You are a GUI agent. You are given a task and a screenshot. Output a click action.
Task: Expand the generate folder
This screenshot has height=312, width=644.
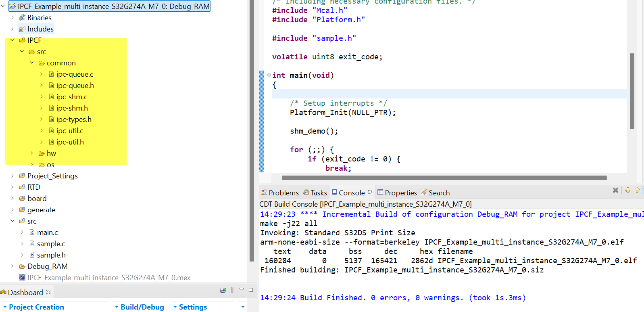point(12,209)
